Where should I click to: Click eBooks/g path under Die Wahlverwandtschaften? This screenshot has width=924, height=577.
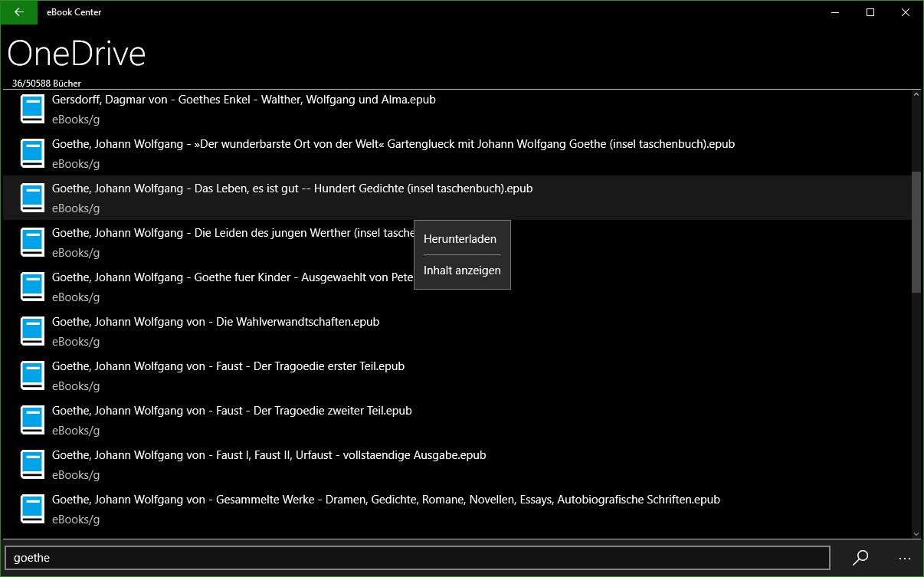pos(76,342)
